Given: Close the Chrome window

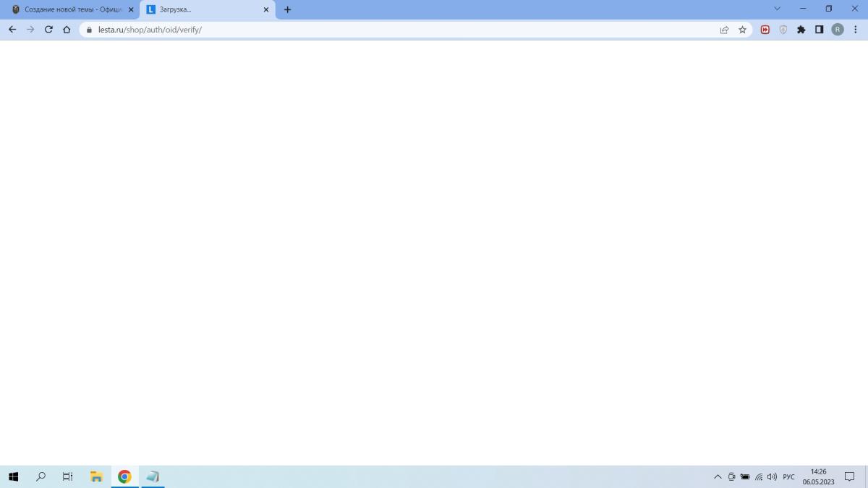Looking at the screenshot, I should [x=854, y=9].
